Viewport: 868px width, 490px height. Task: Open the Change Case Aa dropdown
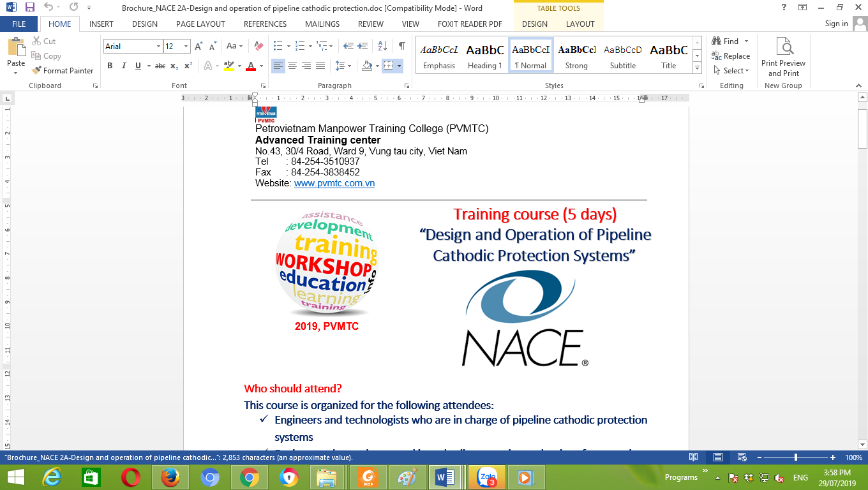coord(235,47)
